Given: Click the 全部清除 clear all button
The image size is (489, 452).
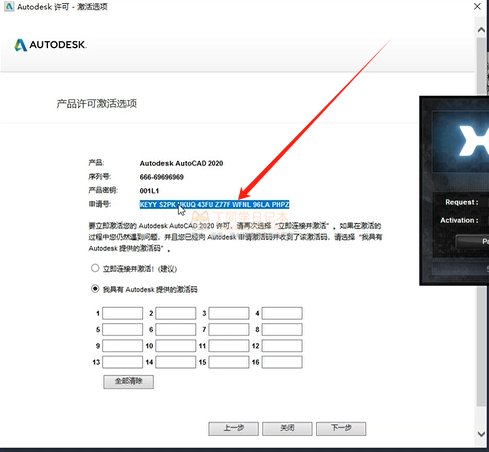Looking at the screenshot, I should point(128,381).
